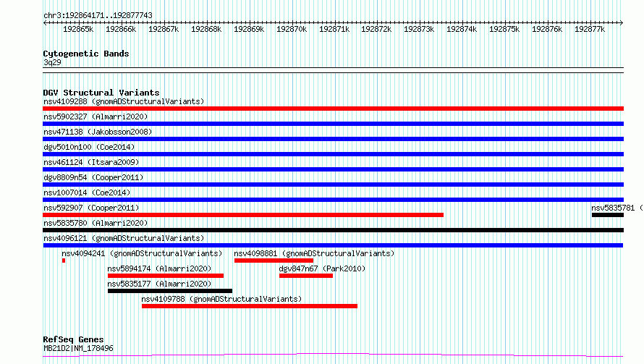
Task: Open nsv4094241 (gnomADStructuralVariants) label
Action: point(142,253)
